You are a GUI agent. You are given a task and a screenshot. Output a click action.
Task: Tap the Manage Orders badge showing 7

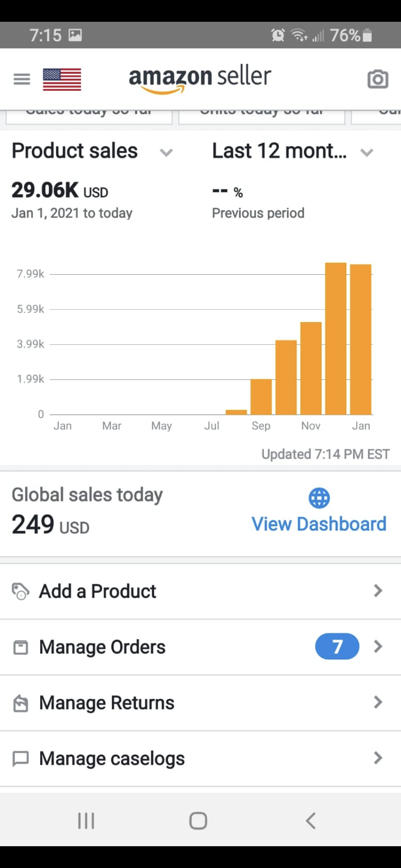pyautogui.click(x=337, y=647)
